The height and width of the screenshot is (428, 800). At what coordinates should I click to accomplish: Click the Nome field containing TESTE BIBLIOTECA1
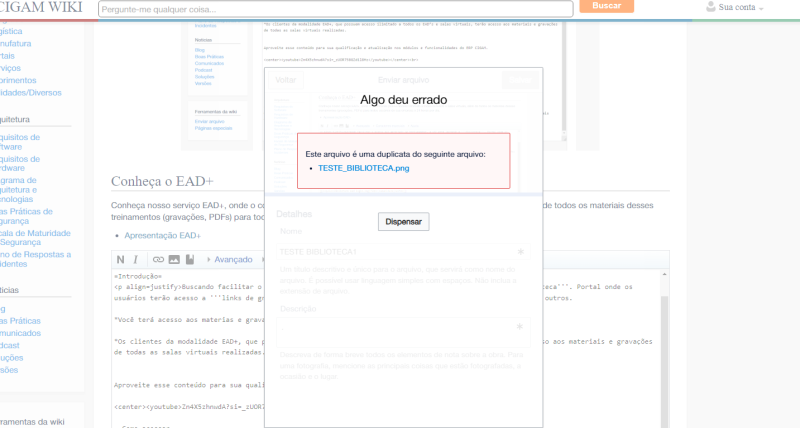tap(403, 252)
